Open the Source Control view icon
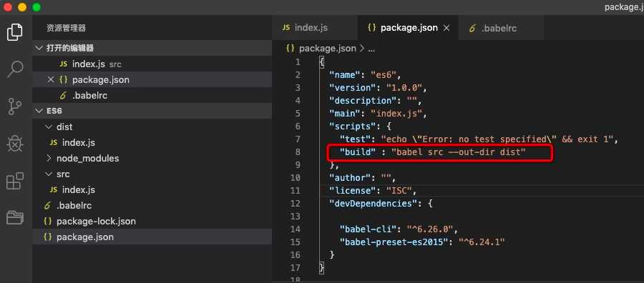Screen dimensions: 644x283 15,106
